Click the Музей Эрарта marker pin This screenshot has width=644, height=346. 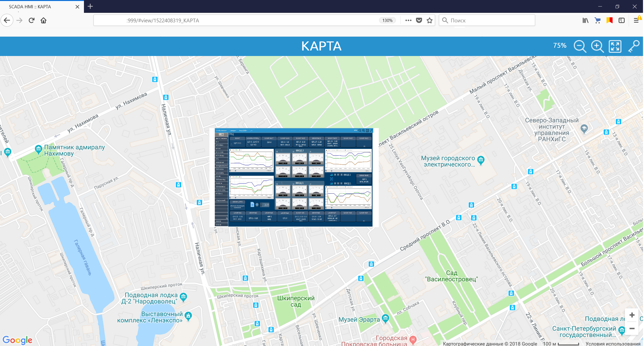[385, 319]
